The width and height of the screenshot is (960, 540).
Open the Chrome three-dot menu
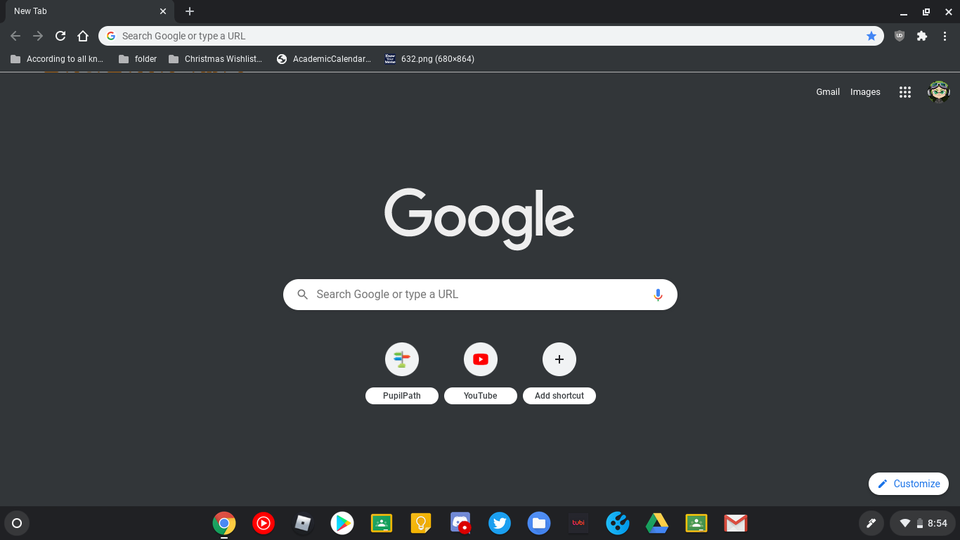[x=945, y=36]
